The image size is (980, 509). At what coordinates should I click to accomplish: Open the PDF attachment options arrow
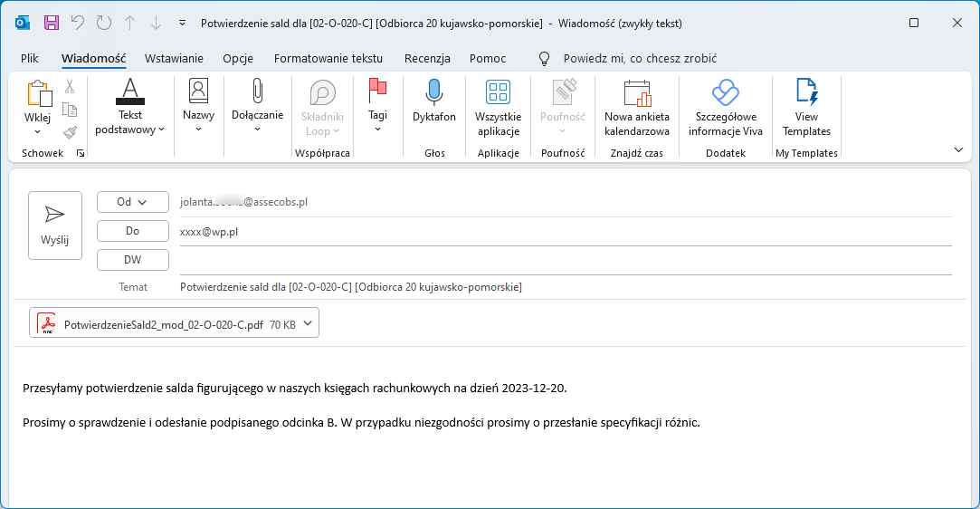[308, 323]
